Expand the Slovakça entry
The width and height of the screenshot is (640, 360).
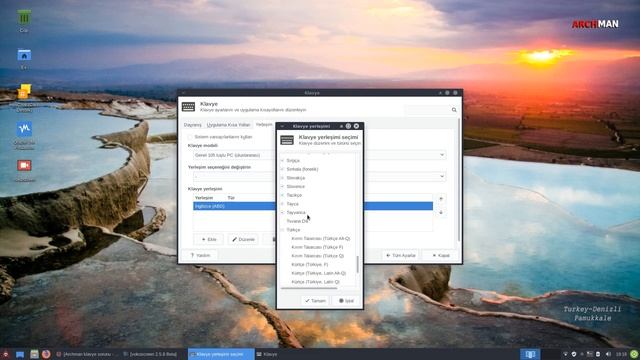[x=282, y=178]
